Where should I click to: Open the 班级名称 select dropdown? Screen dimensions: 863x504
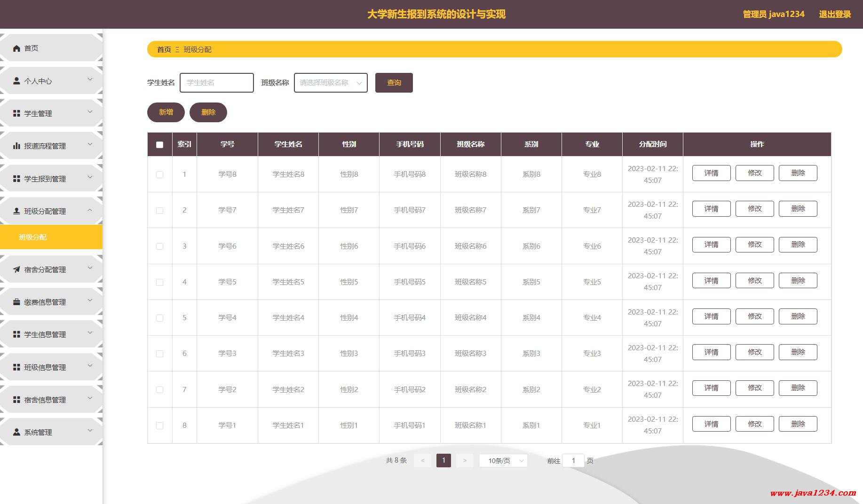coord(331,83)
